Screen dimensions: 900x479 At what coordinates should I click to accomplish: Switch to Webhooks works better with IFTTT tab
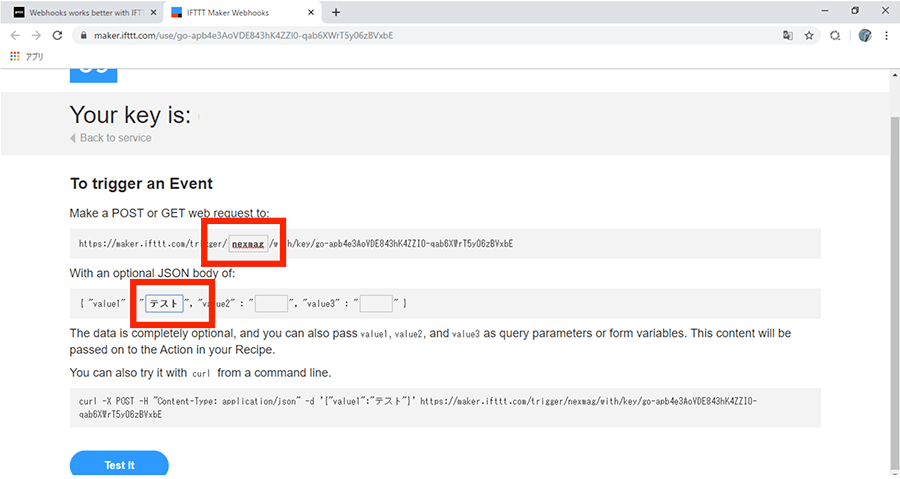(82, 12)
